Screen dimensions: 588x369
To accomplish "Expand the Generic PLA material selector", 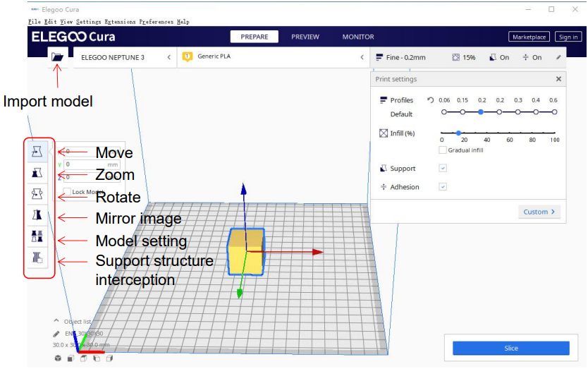I will tap(273, 57).
